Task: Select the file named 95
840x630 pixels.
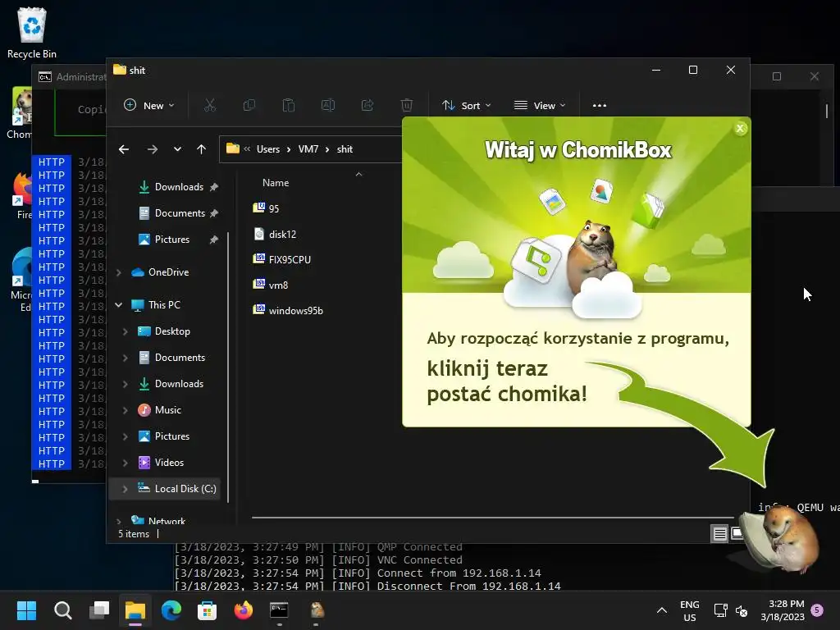Action: 267,208
